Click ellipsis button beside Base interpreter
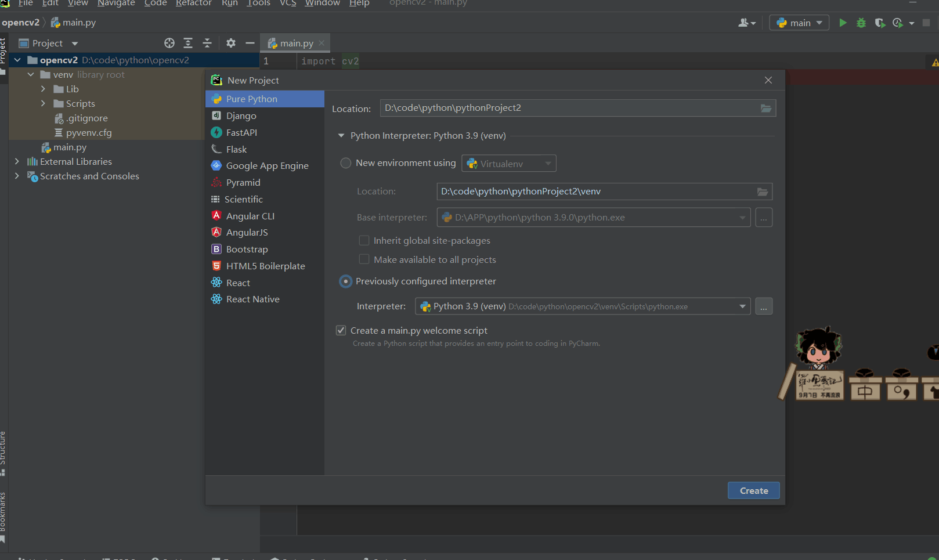Screen dimensions: 939x560 (x=764, y=218)
